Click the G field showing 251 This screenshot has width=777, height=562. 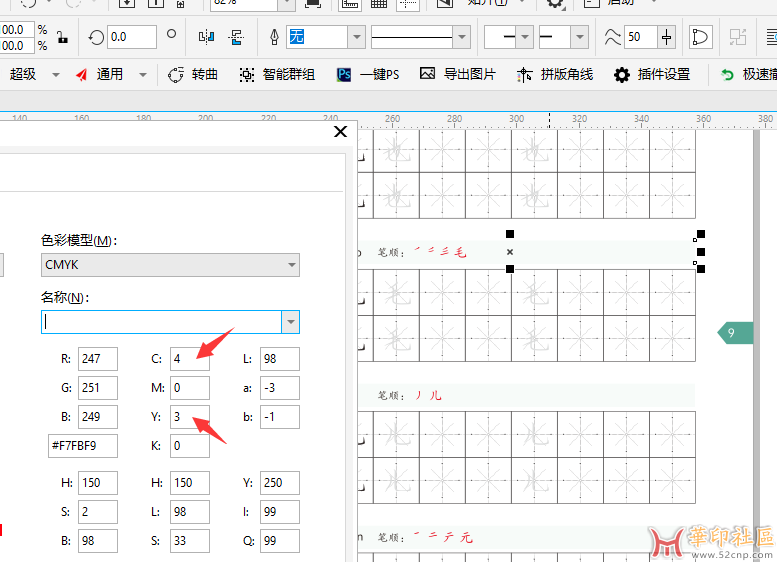pos(98,388)
